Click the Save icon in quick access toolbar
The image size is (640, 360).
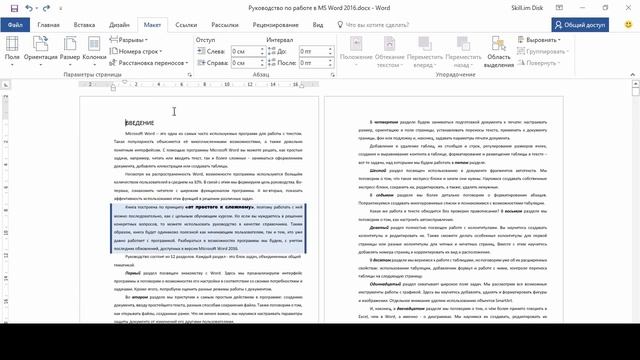14,8
